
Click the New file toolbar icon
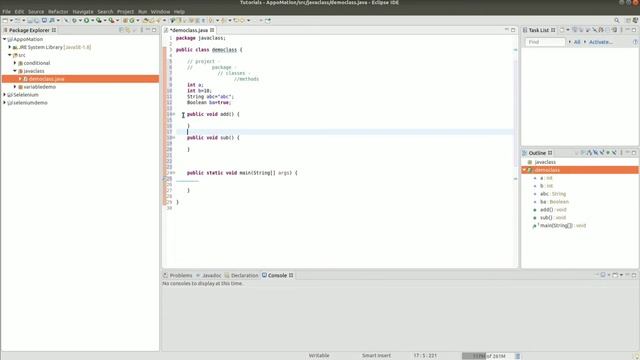pos(5,20)
